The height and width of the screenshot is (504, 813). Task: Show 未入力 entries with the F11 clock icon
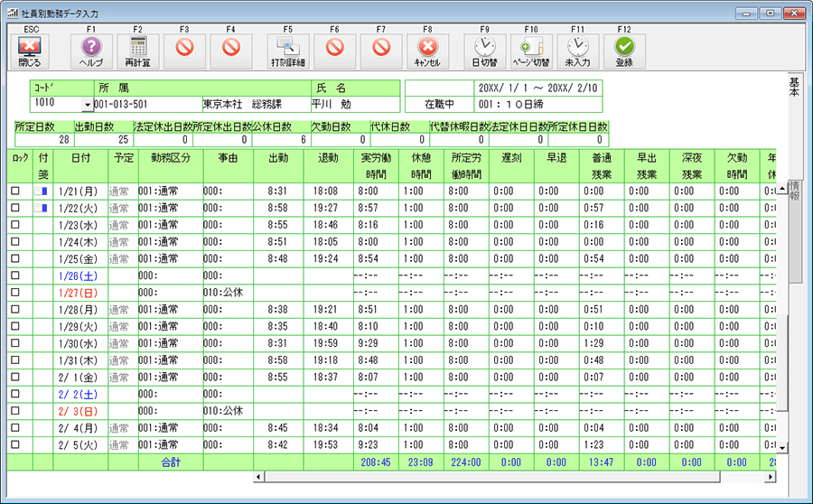578,51
